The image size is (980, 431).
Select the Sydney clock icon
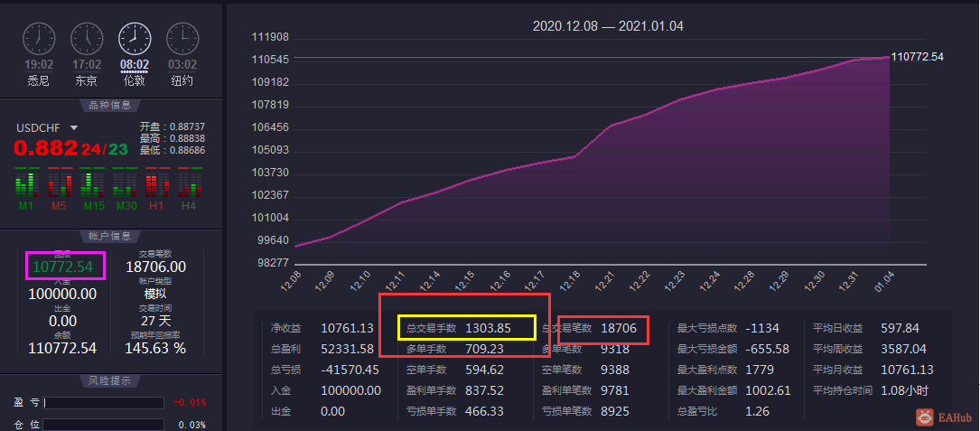point(39,39)
